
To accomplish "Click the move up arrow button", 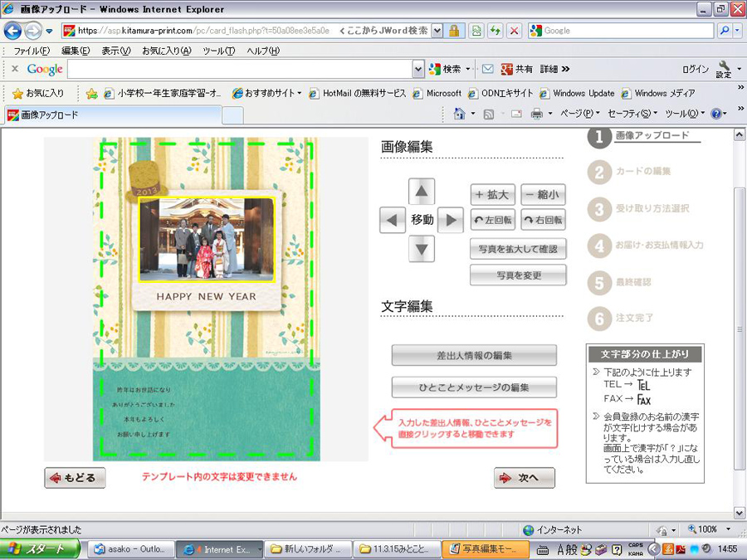I will [x=422, y=192].
